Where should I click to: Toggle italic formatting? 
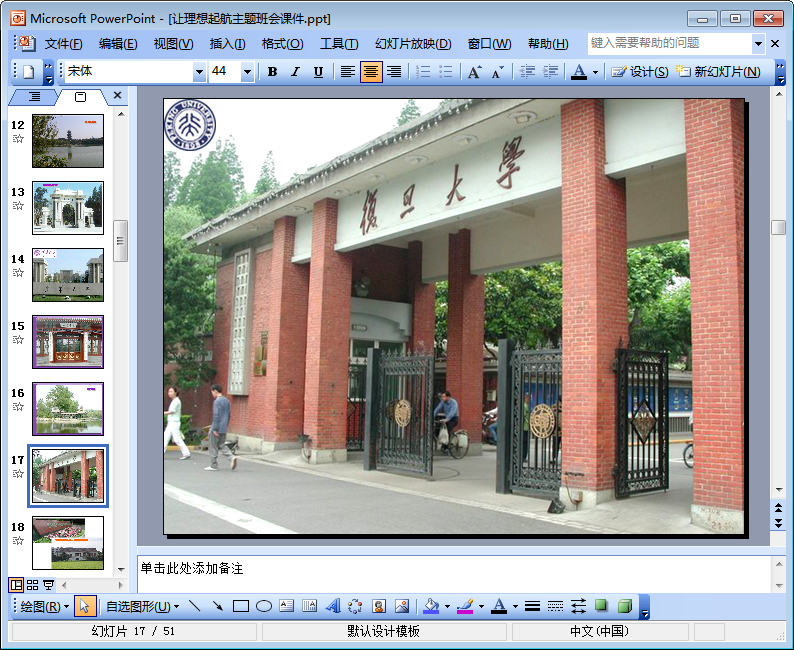click(x=295, y=72)
